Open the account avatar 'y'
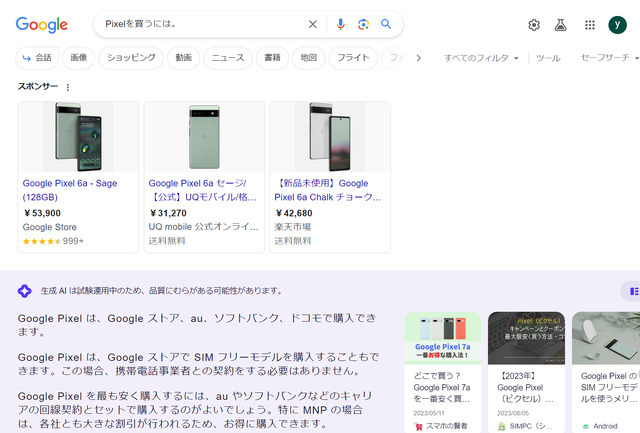This screenshot has height=433, width=640. pos(618,25)
